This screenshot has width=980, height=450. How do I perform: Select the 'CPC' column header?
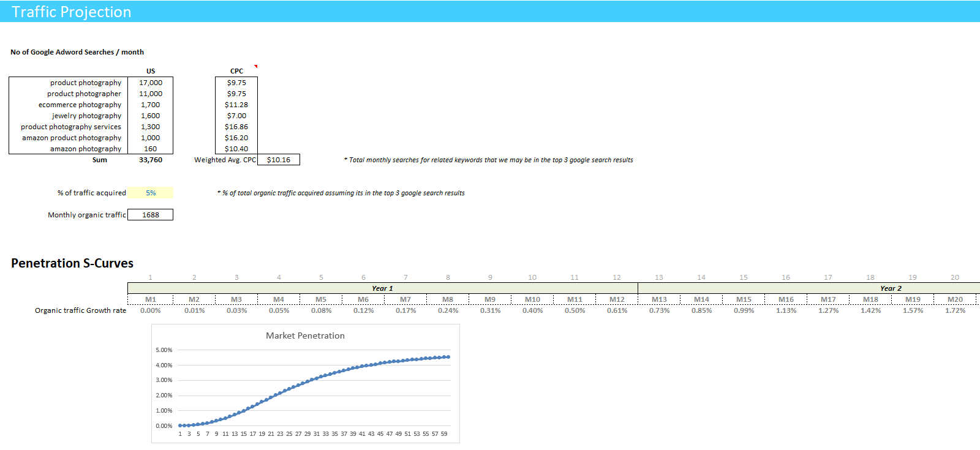pyautogui.click(x=236, y=71)
